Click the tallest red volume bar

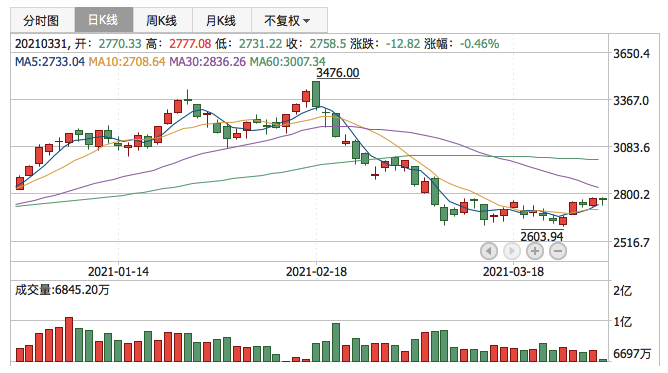pyautogui.click(x=69, y=339)
